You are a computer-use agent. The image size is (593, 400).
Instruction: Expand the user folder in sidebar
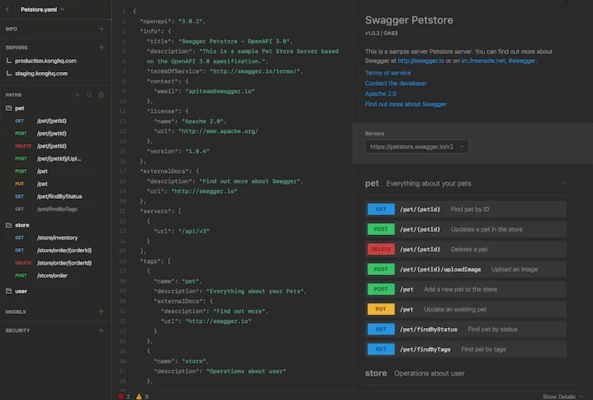point(16,291)
